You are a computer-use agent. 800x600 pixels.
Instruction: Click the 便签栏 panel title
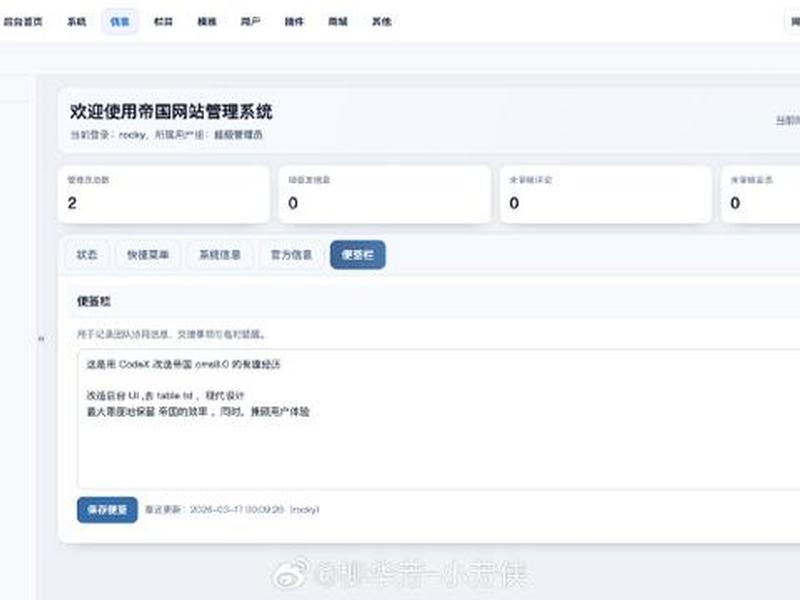93,301
